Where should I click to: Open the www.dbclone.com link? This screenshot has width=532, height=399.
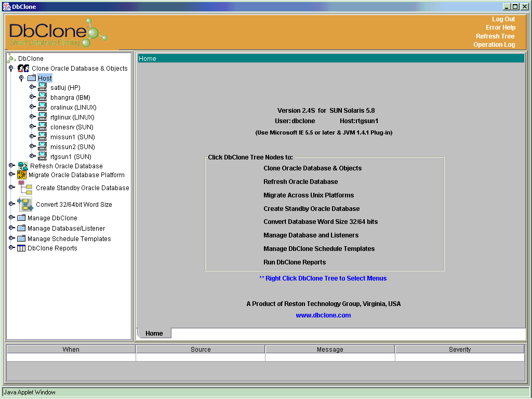coord(323,315)
